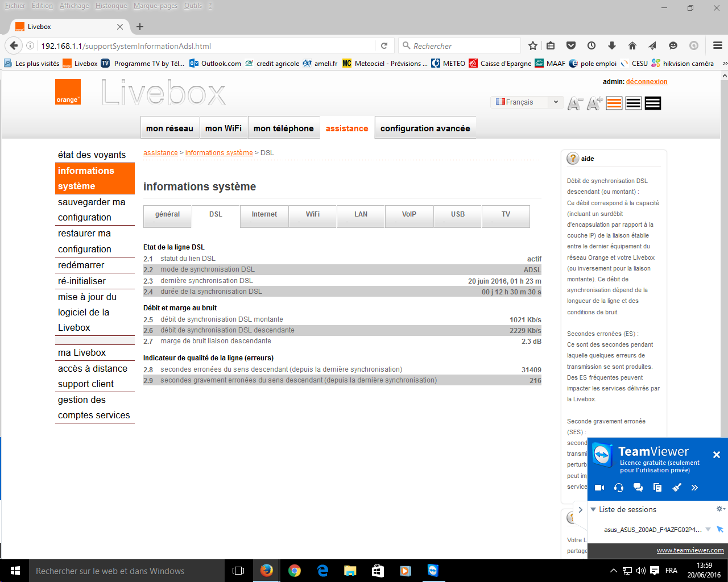Open TeamViewer from the Windows taskbar
728x582 pixels.
click(x=433, y=571)
